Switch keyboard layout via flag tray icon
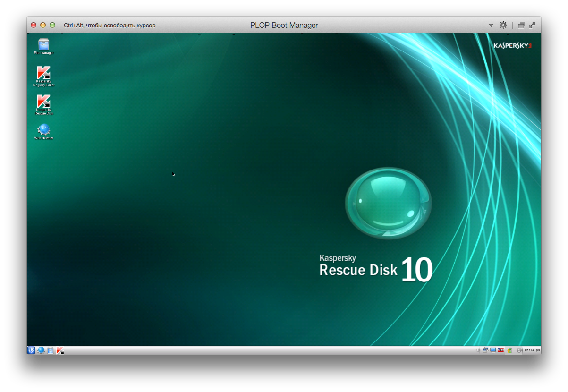The height and width of the screenshot is (392, 568). tap(500, 350)
